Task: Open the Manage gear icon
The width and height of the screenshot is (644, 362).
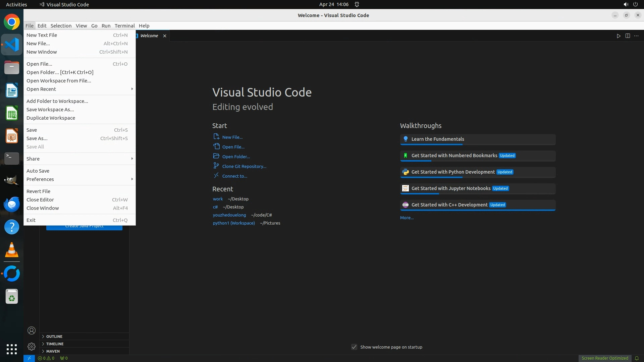Action: 32,347
